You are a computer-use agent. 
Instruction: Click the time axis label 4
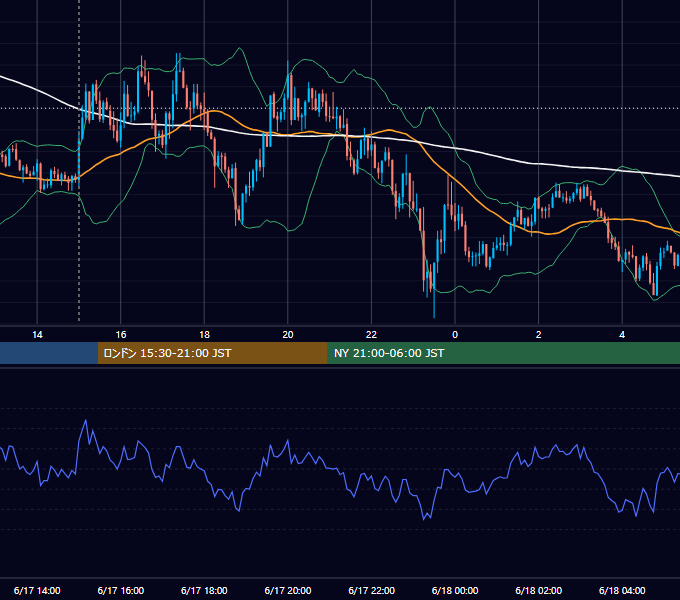622,335
